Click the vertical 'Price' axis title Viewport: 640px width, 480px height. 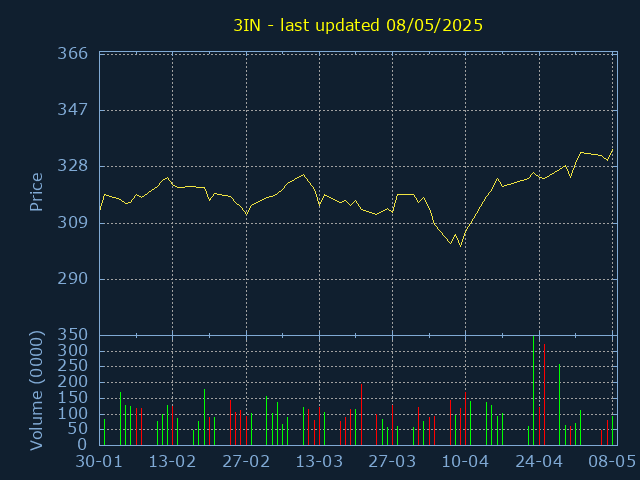point(36,192)
